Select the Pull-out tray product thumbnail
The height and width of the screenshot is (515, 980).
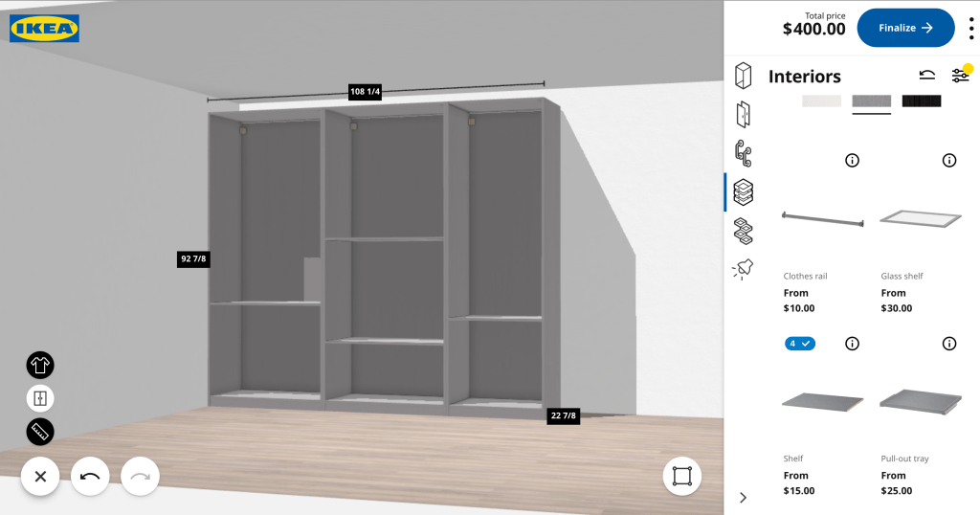pos(920,399)
